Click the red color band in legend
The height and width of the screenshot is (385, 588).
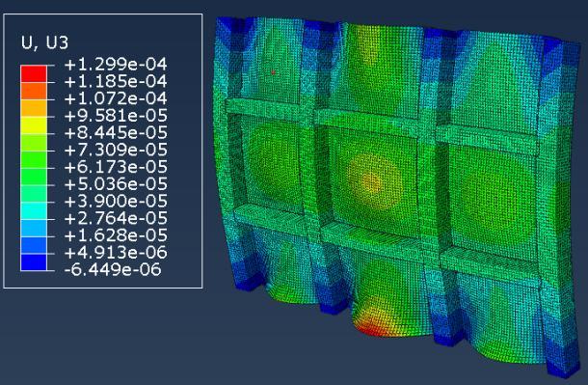(34, 74)
